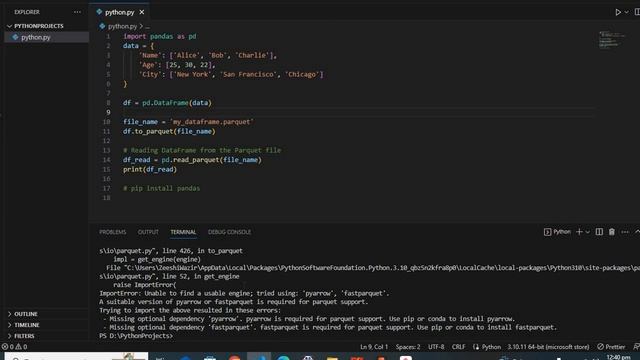The height and width of the screenshot is (360, 640).
Task: Select the Python language mode in status bar
Action: 491,347
